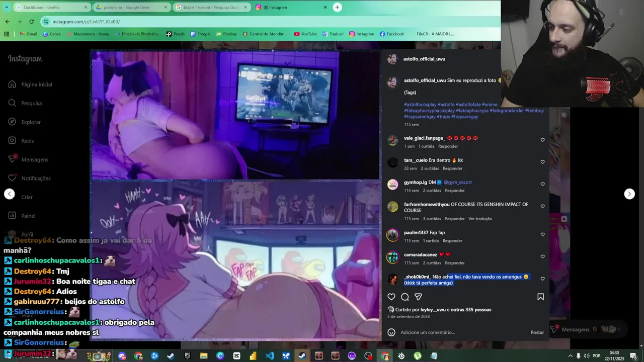
Task: Open the emoji picker in comment box
Action: click(x=391, y=332)
